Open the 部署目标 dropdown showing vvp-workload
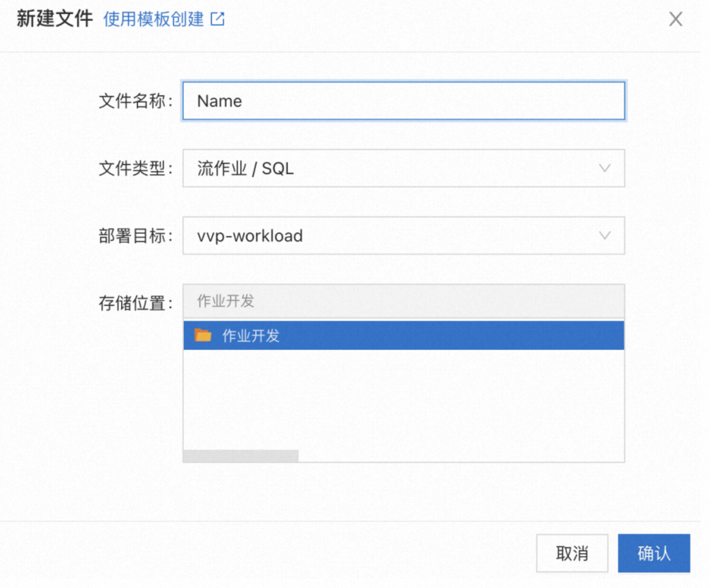Viewport: 710px width, 588px height. (x=404, y=236)
